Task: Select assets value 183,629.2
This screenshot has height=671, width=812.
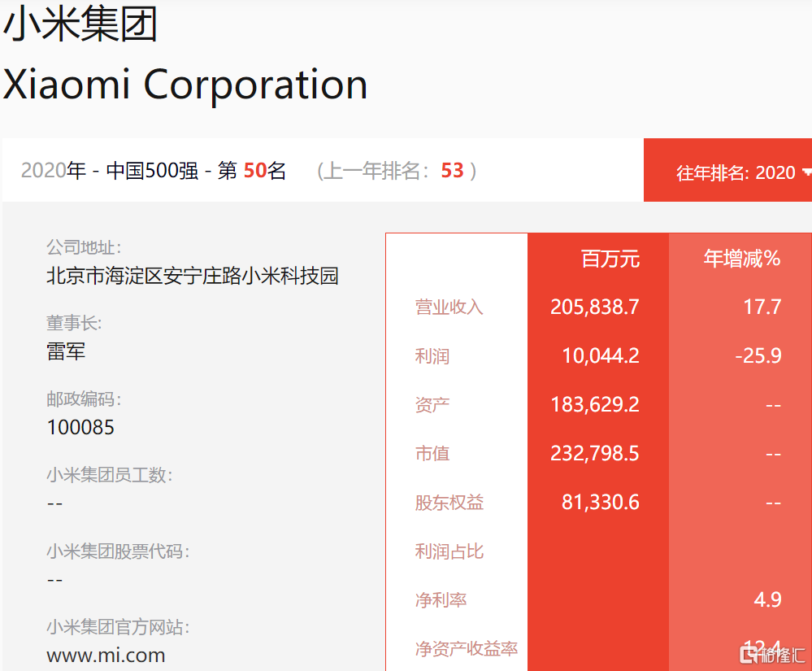Action: coord(594,404)
